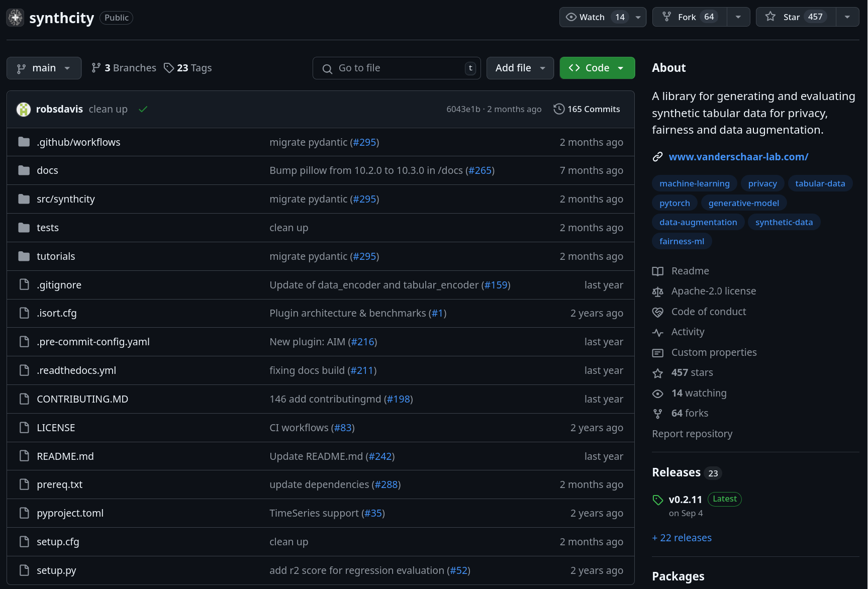Open the green Code dropdown
Viewport: 868px width, 589px height.
click(x=597, y=68)
